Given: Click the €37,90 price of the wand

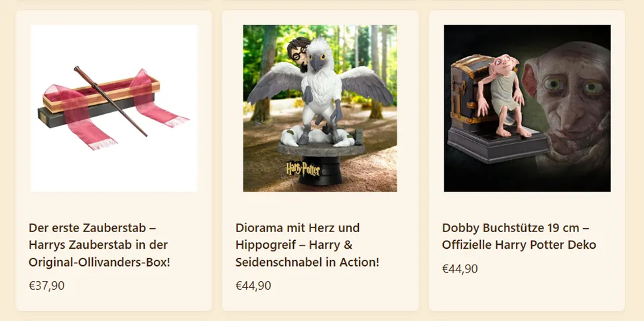Looking at the screenshot, I should click(x=46, y=286).
